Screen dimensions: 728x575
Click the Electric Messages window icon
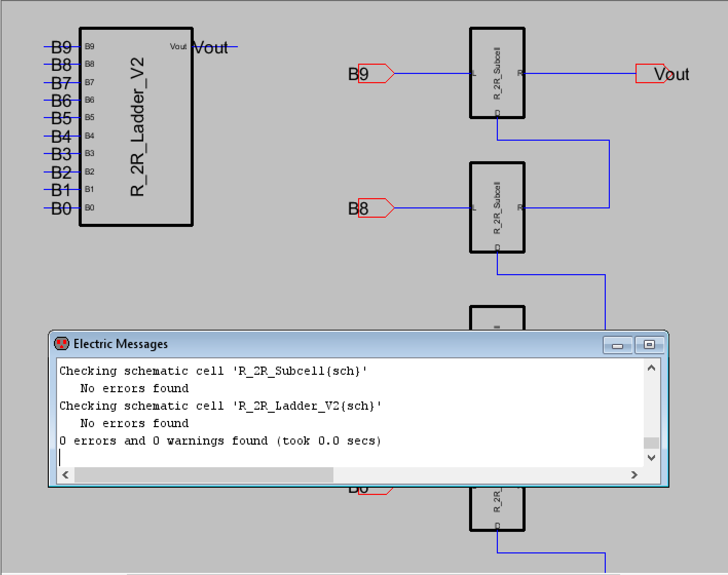62,344
